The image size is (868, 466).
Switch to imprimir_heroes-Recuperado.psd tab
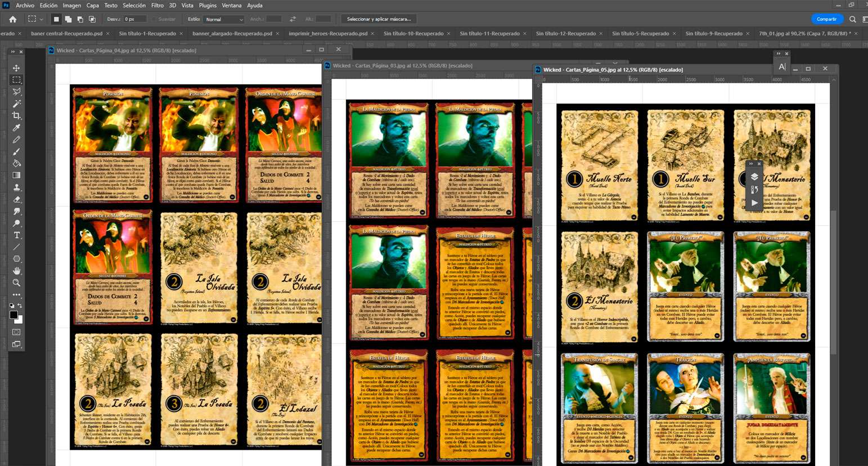pos(328,34)
